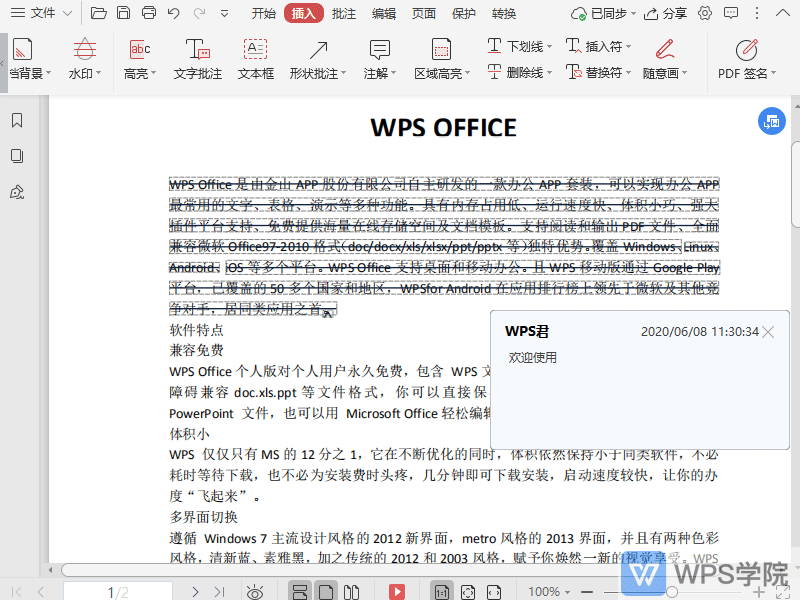This screenshot has width=800, height=600.
Task: Open the more options vertical dots
Action: point(757,13)
